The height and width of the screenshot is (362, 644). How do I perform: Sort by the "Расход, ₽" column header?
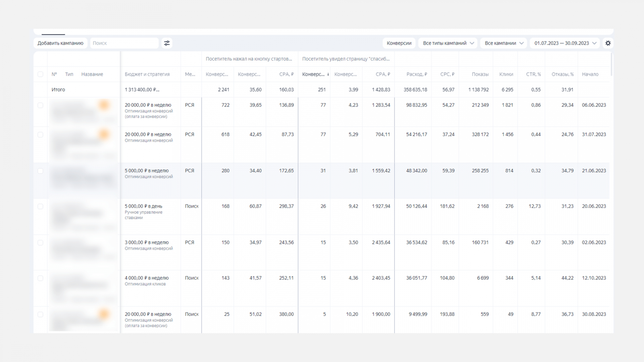[416, 74]
